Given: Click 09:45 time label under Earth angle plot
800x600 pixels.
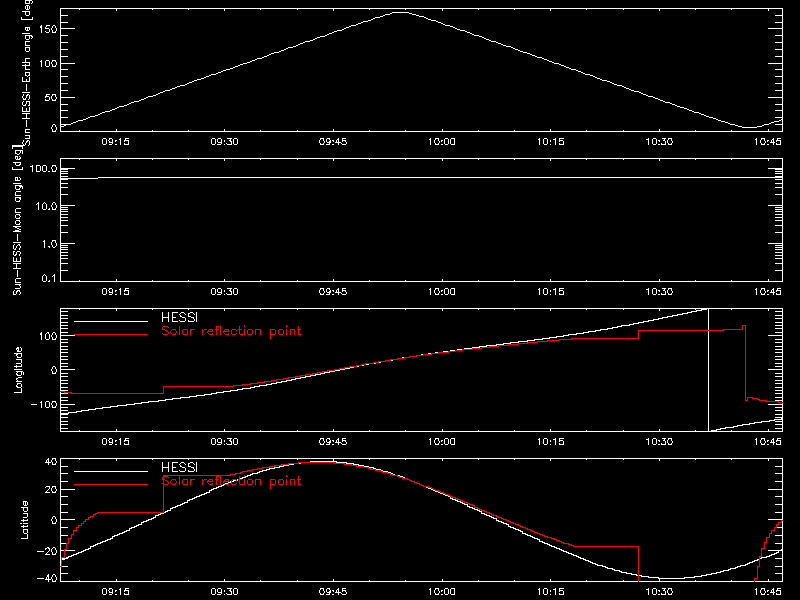Looking at the screenshot, I should (333, 142).
